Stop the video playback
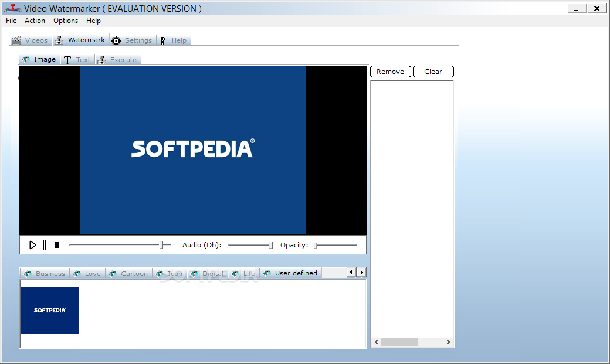Image resolution: width=610 pixels, height=364 pixels. pyautogui.click(x=57, y=245)
